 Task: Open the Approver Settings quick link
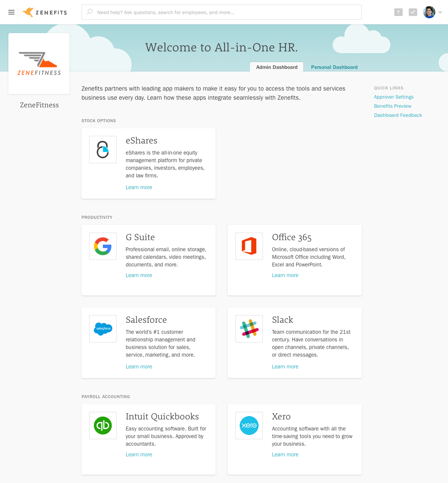point(394,97)
